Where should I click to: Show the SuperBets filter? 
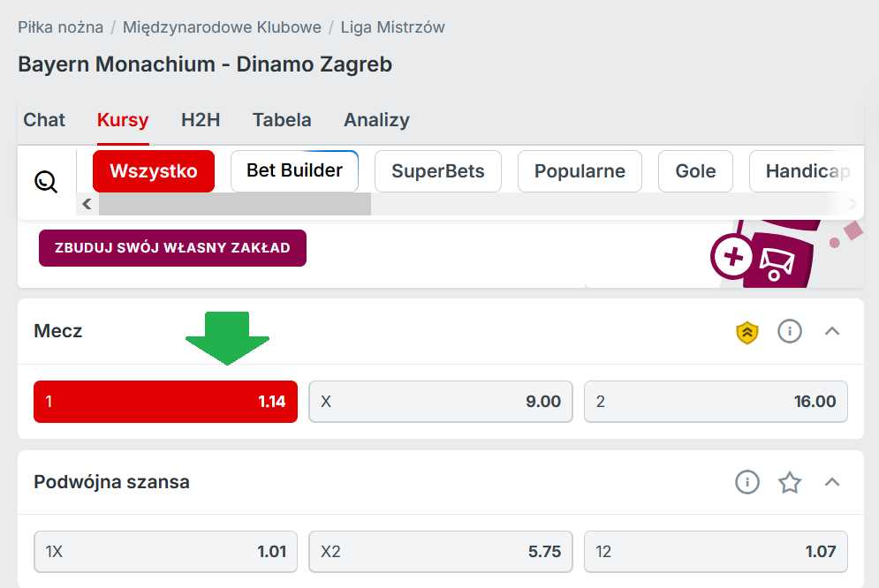pos(438,171)
